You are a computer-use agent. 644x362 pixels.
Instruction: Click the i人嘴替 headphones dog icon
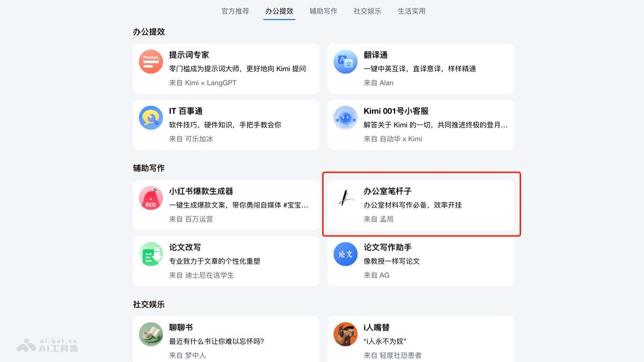pyautogui.click(x=345, y=334)
